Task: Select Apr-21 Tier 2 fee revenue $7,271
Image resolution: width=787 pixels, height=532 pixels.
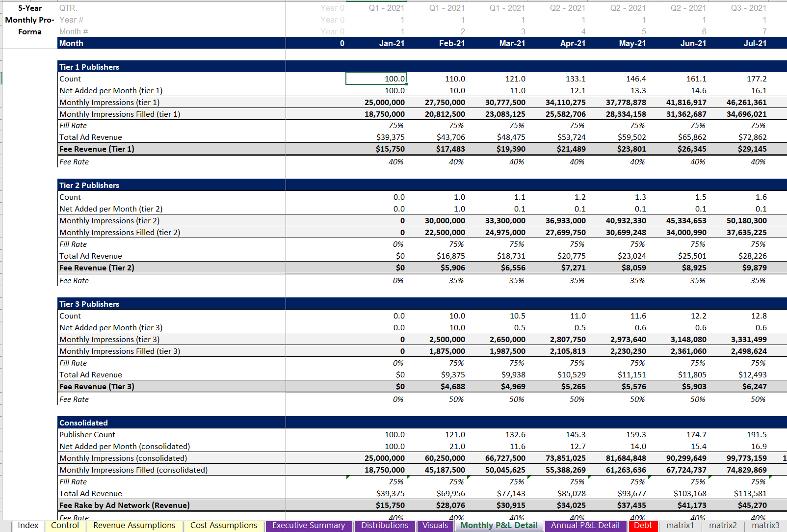Action: click(557, 267)
